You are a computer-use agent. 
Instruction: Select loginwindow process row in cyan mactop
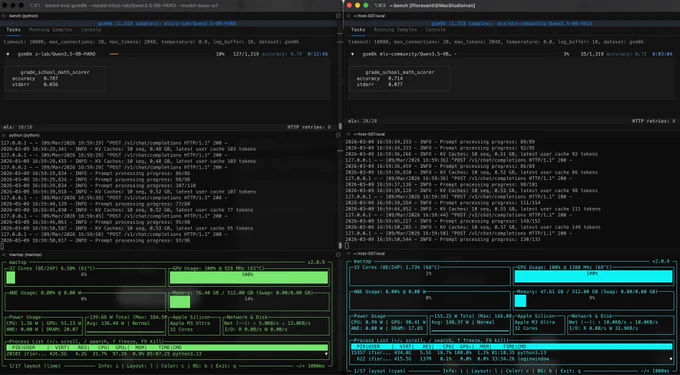[x=511, y=359]
